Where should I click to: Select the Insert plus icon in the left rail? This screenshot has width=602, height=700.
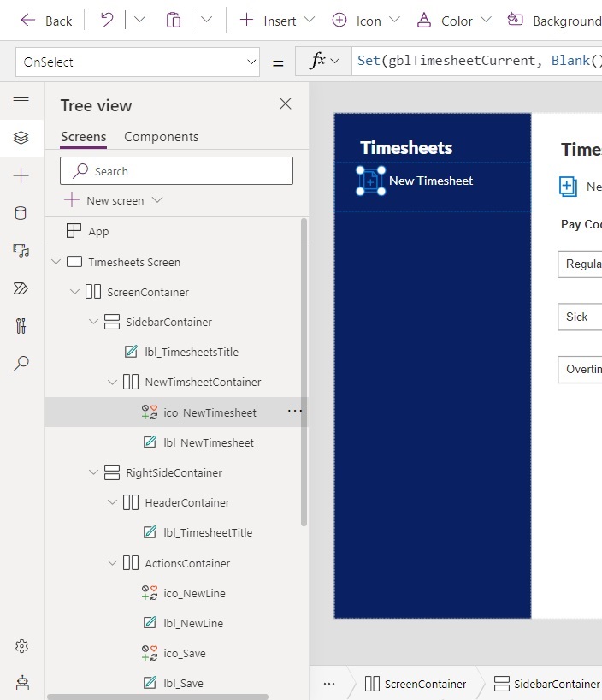click(x=21, y=175)
